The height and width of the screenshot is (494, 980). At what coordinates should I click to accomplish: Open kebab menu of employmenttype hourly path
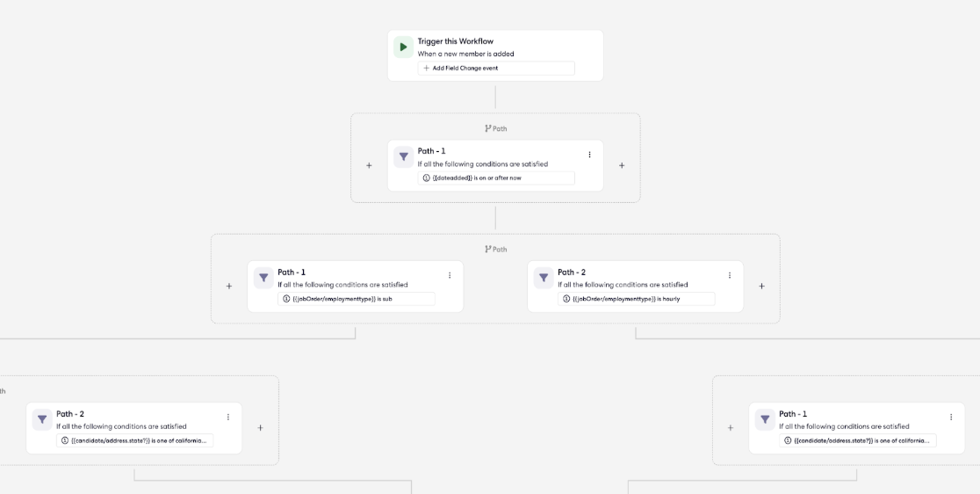click(x=730, y=275)
